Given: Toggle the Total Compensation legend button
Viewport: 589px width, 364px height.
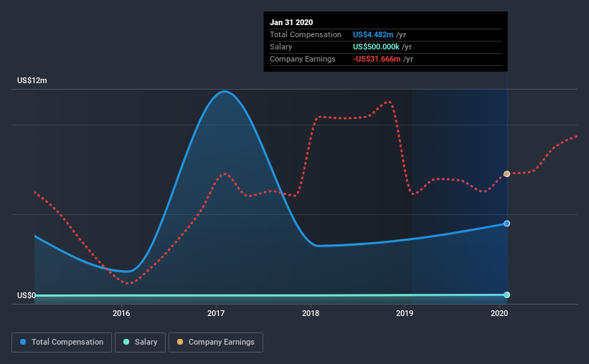Looking at the screenshot, I should click(x=62, y=343).
